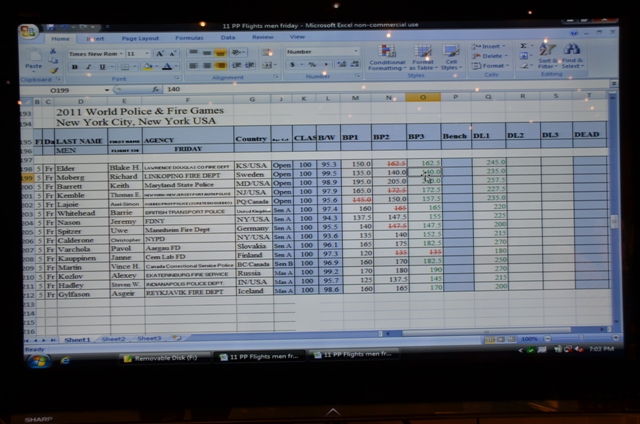Switch to the Page Layout ribbon tab
The height and width of the screenshot is (424, 640).
[x=140, y=38]
